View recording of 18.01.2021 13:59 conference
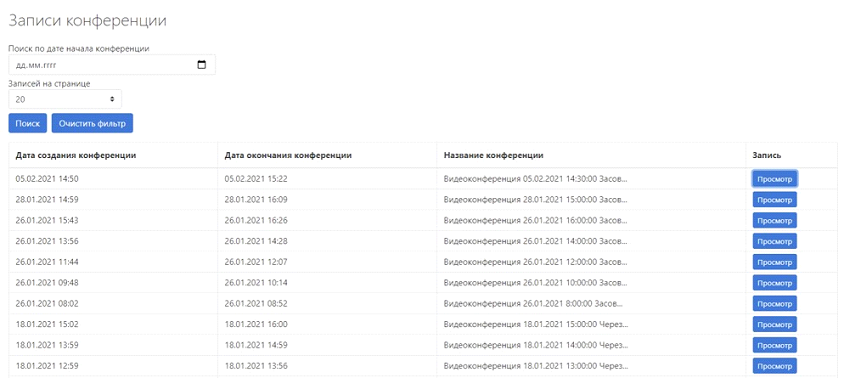This screenshot has width=844, height=378. (775, 345)
